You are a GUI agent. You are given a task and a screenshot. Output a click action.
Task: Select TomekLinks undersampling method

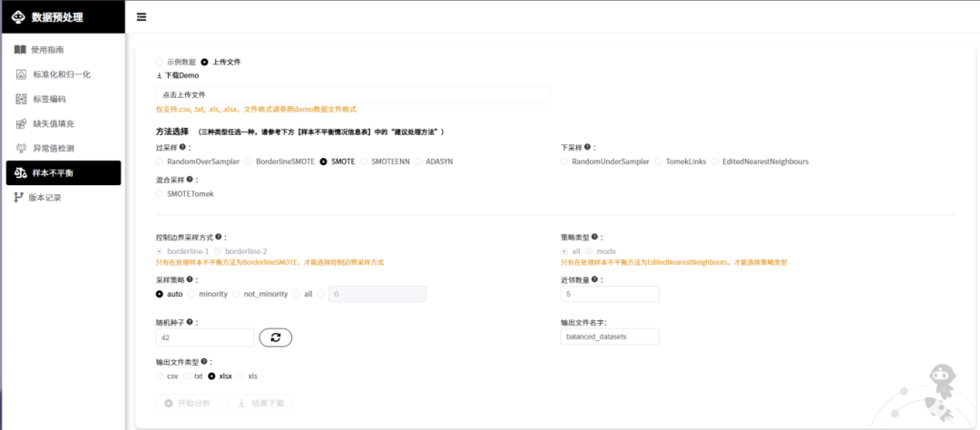pos(660,161)
